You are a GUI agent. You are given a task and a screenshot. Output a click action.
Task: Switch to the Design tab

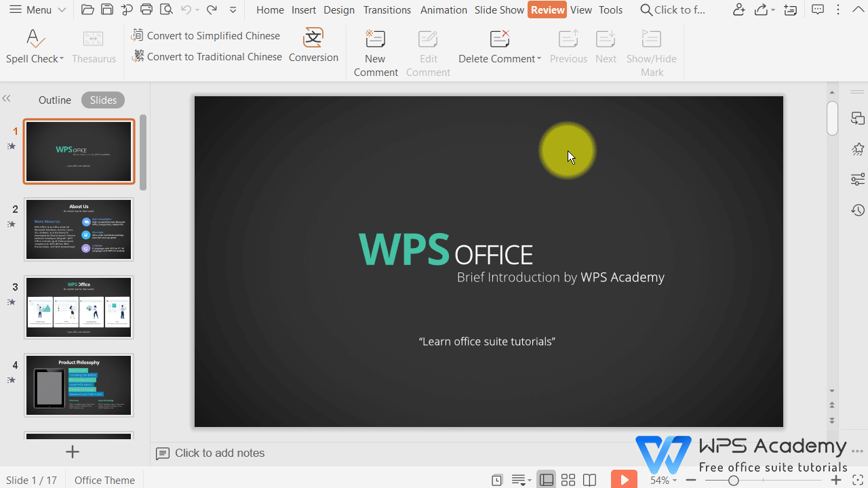(339, 9)
